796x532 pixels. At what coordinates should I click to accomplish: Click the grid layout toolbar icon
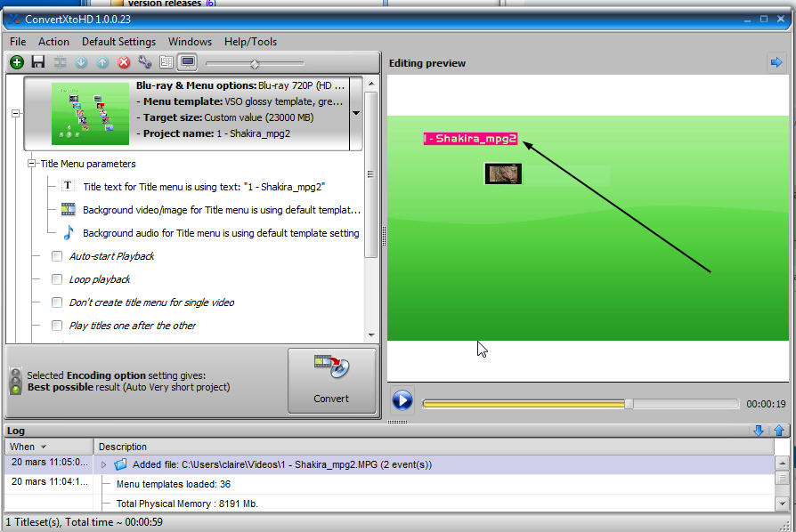click(x=166, y=62)
